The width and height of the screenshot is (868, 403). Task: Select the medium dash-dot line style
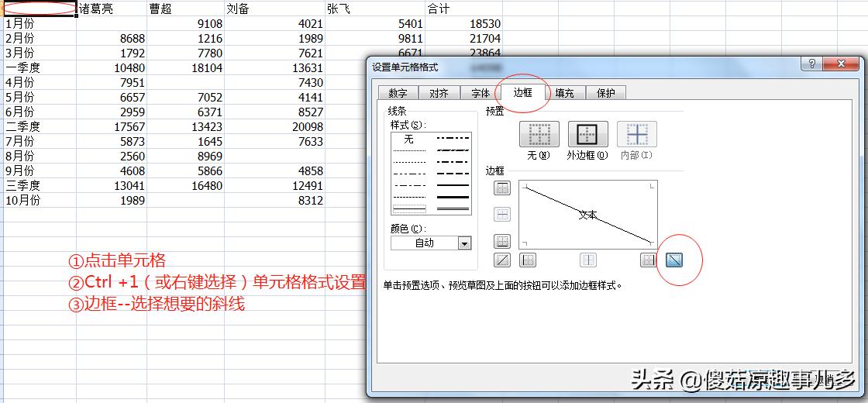pyautogui.click(x=453, y=162)
